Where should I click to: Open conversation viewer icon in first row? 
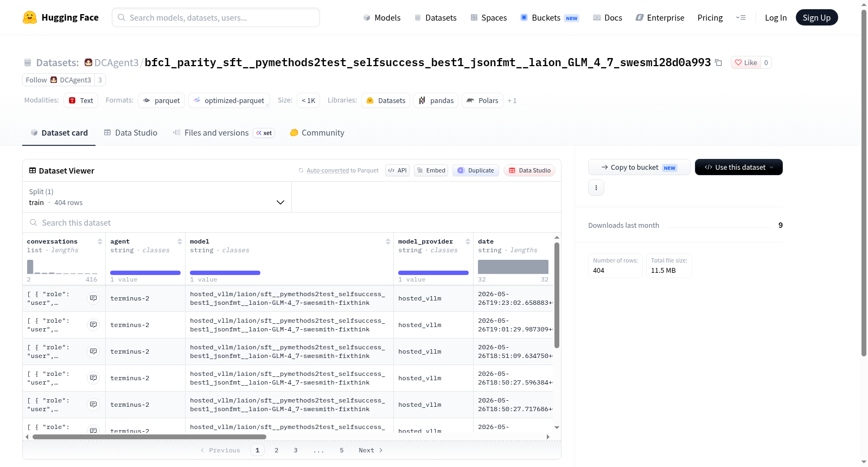tap(93, 298)
